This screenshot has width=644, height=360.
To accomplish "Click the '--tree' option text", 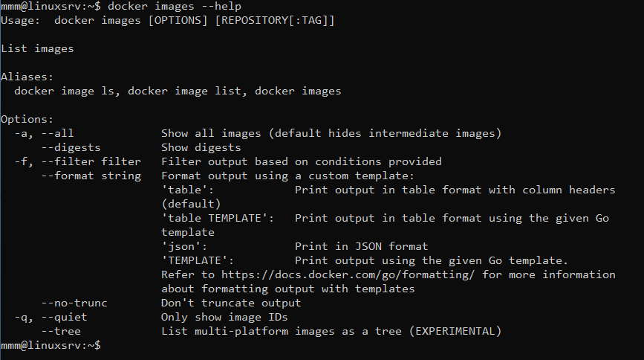I will pos(61,331).
